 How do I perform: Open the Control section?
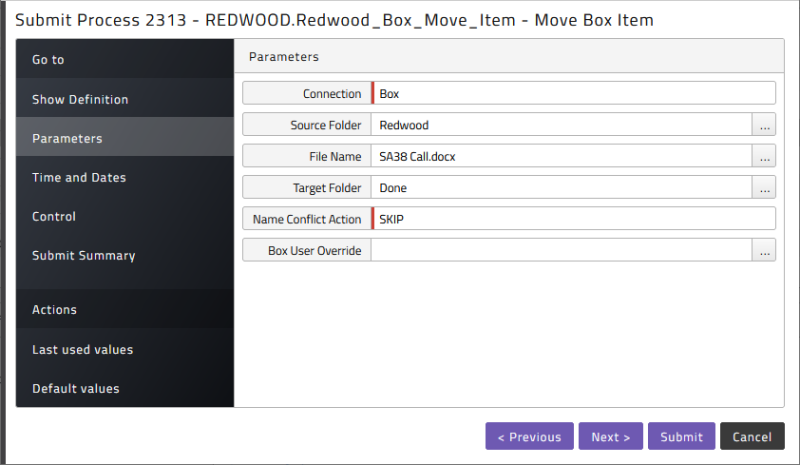[x=125, y=216]
